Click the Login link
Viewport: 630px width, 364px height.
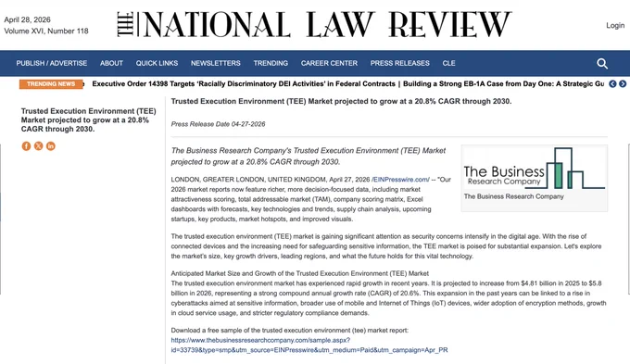(615, 25)
